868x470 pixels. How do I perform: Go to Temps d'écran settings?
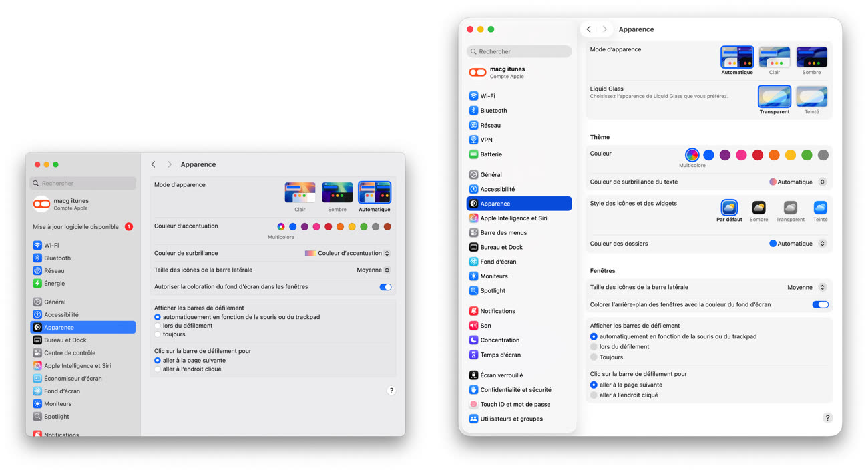pos(500,355)
